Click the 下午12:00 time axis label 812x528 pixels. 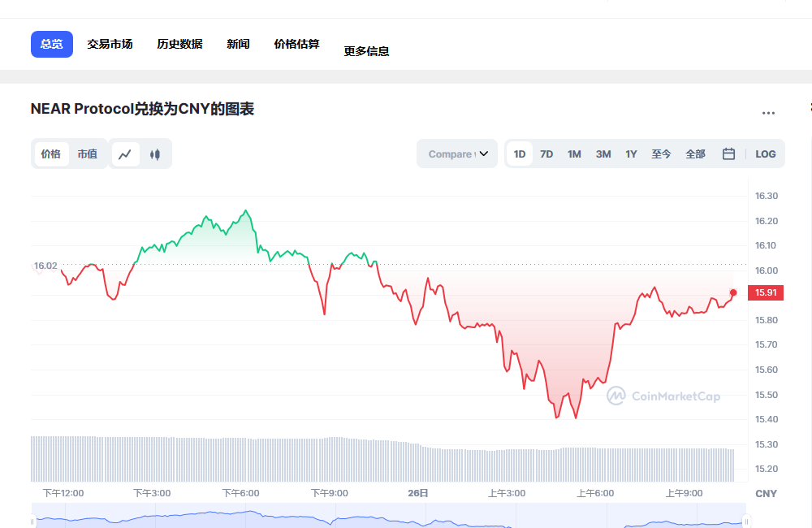63,493
